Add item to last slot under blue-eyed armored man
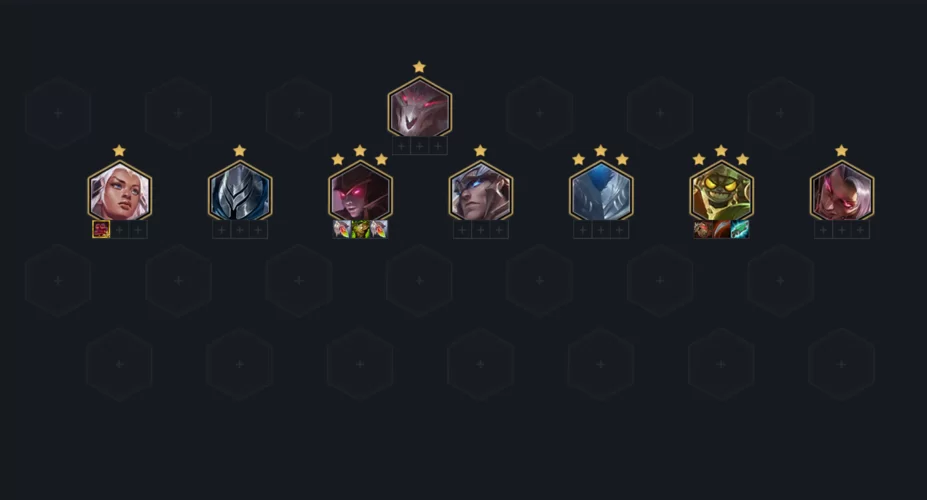Screen dimensions: 927x500 pos(499,230)
